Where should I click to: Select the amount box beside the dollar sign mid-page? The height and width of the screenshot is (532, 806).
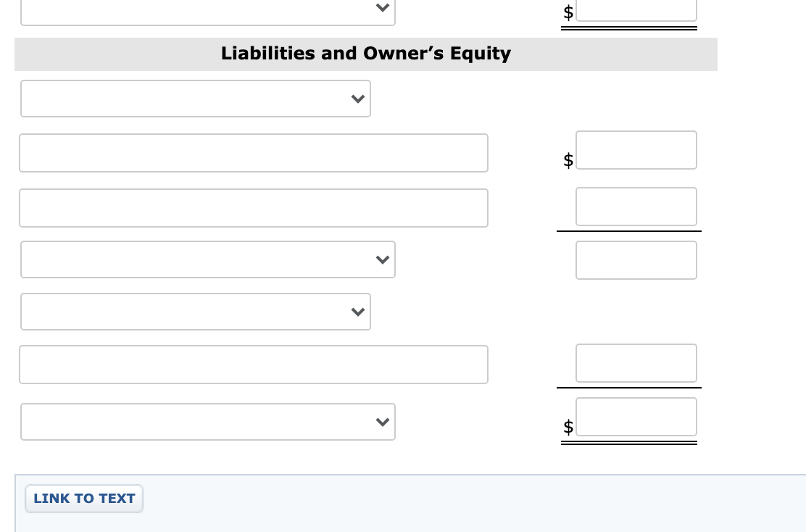point(636,150)
